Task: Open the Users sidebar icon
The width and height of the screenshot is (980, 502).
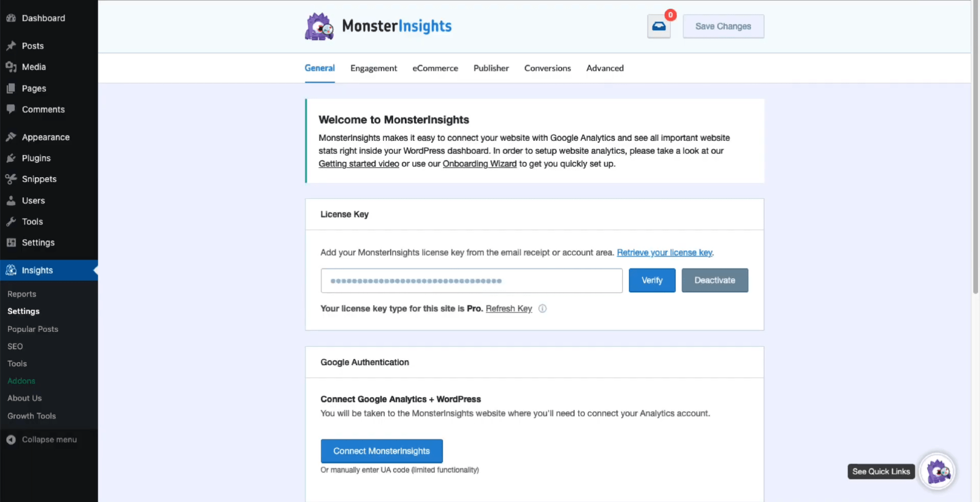Action: pos(11,200)
